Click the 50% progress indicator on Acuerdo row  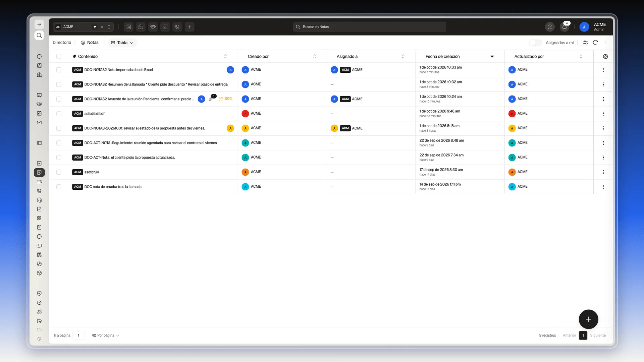coord(226,99)
